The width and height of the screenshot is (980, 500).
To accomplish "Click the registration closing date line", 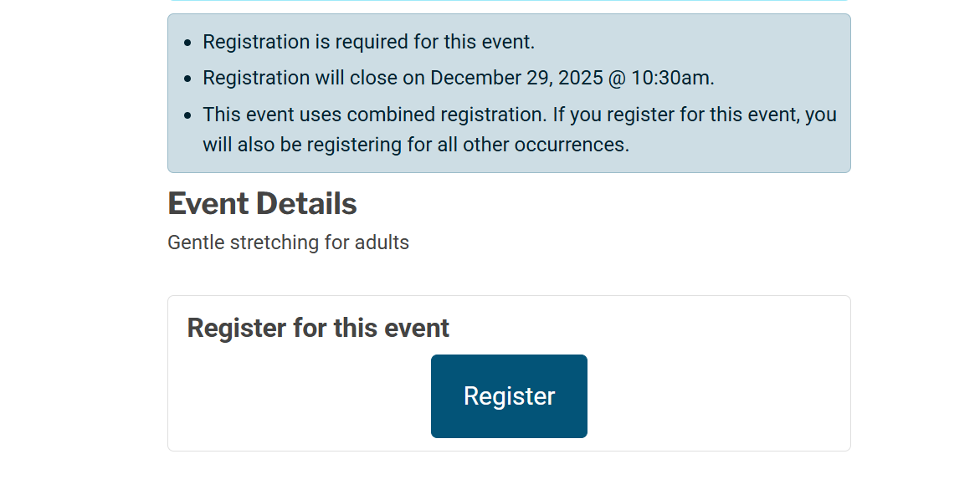I will pyautogui.click(x=458, y=79).
